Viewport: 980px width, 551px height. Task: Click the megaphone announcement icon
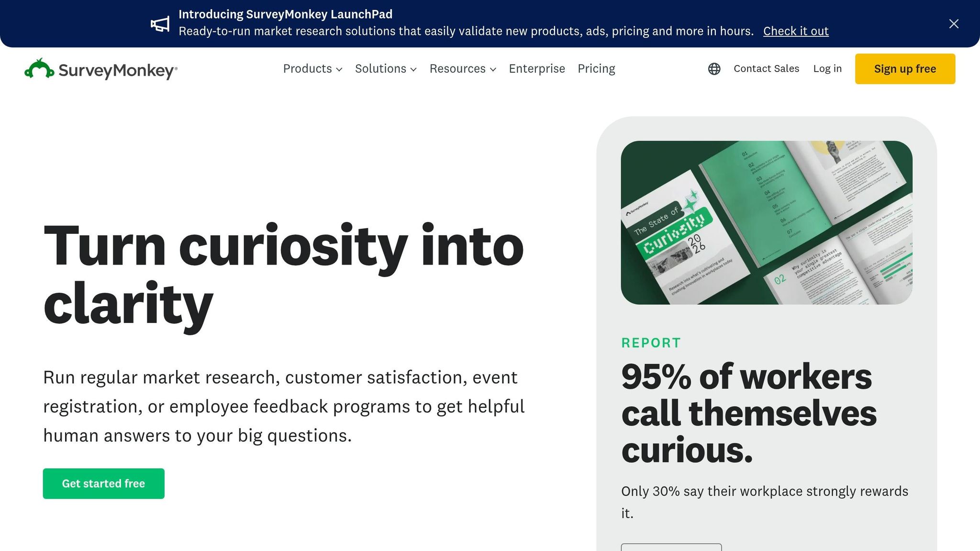(x=160, y=24)
